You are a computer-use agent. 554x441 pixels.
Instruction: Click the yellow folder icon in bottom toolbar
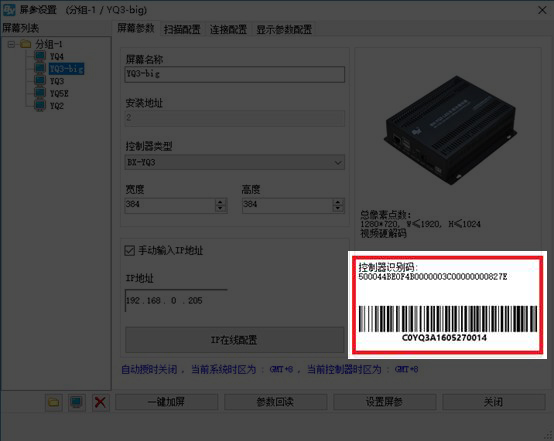pyautogui.click(x=54, y=402)
